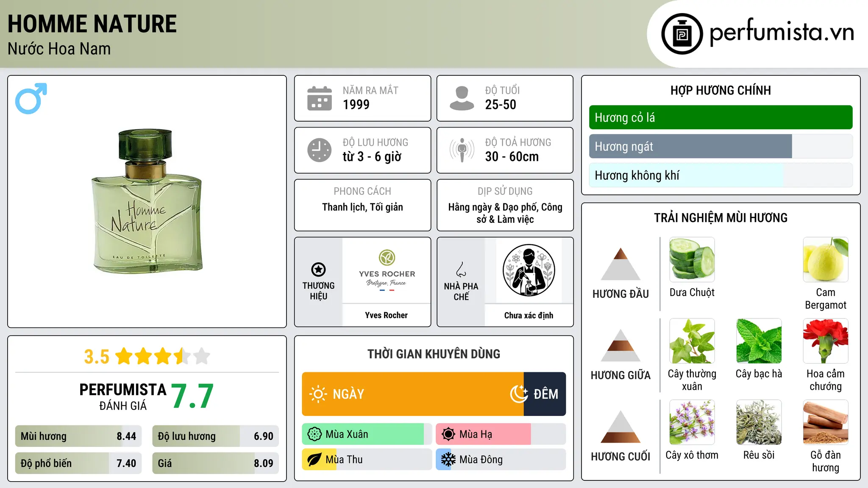This screenshot has height=488, width=868.
Task: Click the star badge icon above Thương hiệu
Action: click(x=318, y=269)
